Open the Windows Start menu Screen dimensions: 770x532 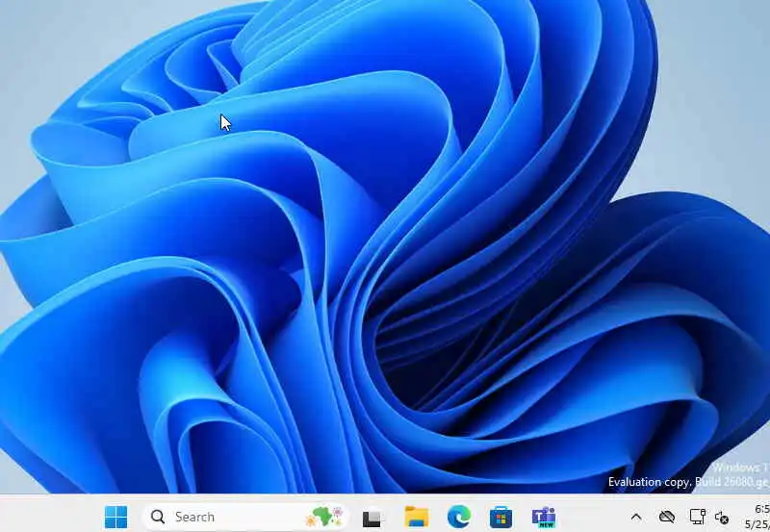115,517
